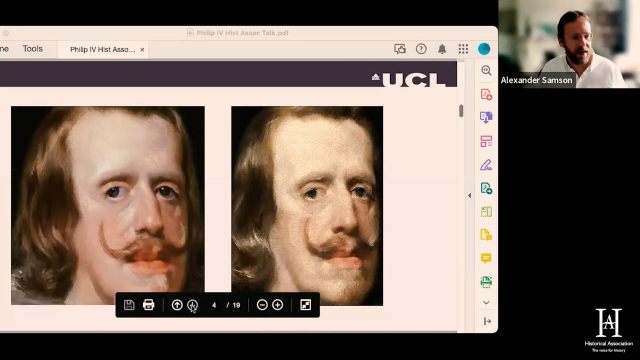Print file from floating toolbar
Viewport: 640px width, 360px height.
(149, 305)
